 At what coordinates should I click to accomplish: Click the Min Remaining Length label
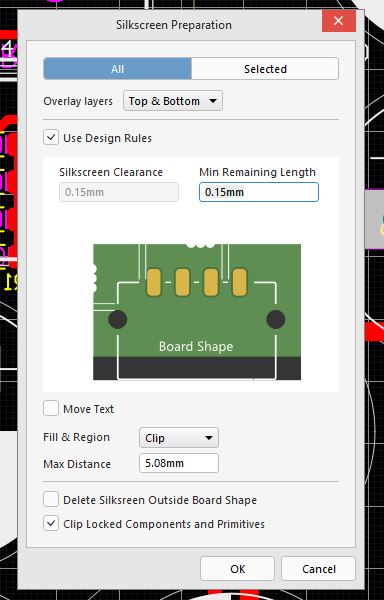pos(257,172)
